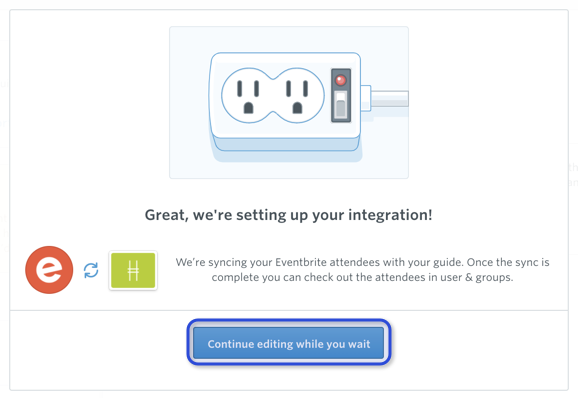Click the red indicator light on power strip
578x398 pixels.
coord(340,80)
